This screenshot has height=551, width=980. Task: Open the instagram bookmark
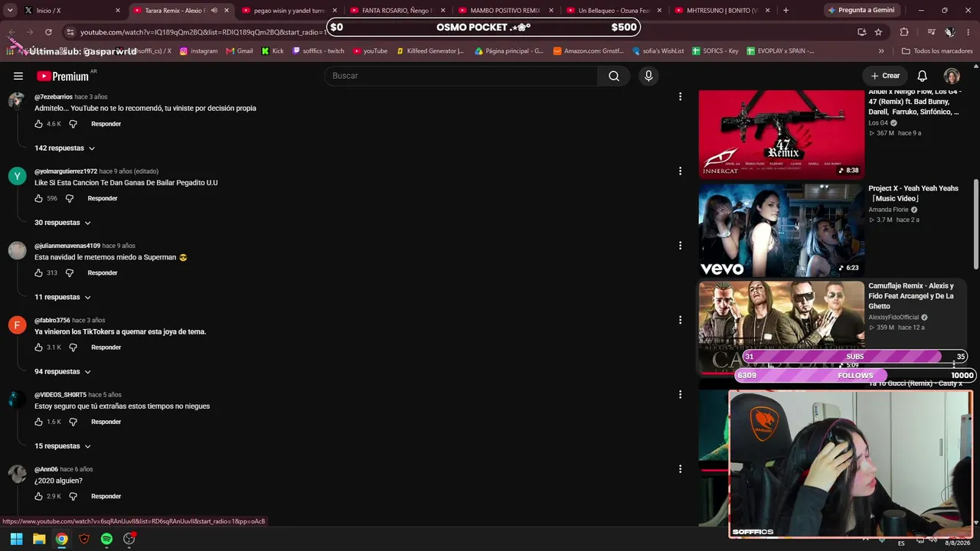tap(199, 51)
